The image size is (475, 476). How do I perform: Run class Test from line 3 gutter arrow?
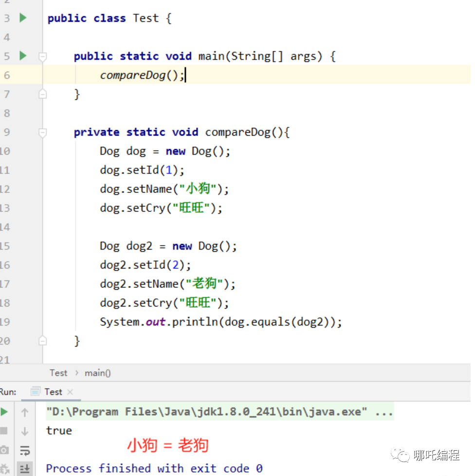click(23, 18)
